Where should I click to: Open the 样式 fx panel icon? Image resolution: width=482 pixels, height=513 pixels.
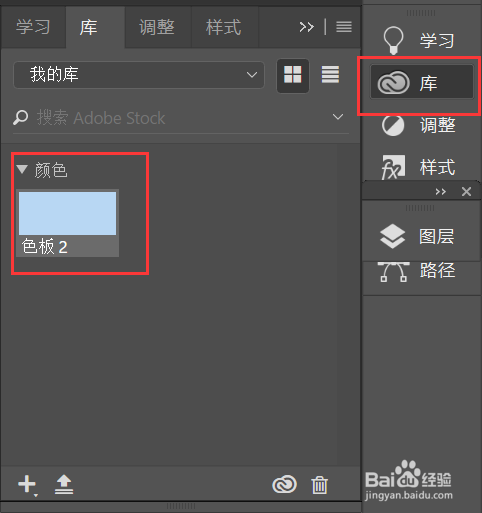click(x=393, y=167)
